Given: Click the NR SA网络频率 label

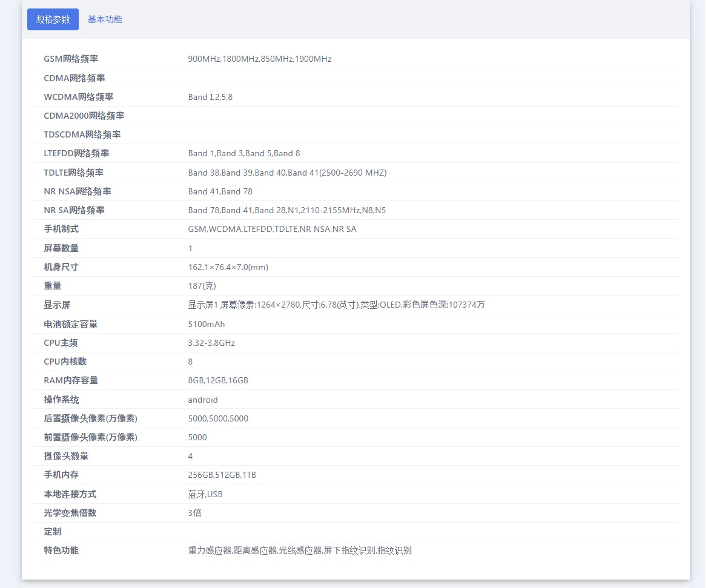Looking at the screenshot, I should 74,210.
